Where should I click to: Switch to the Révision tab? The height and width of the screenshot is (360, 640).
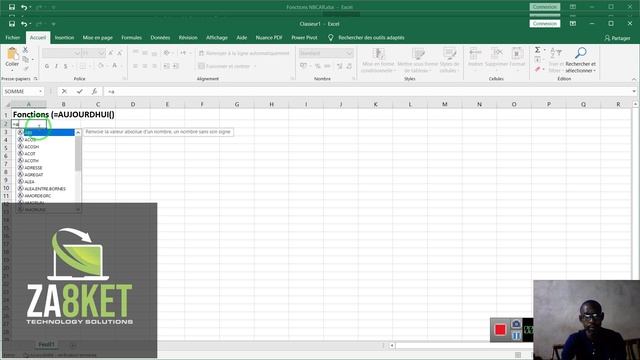188,38
